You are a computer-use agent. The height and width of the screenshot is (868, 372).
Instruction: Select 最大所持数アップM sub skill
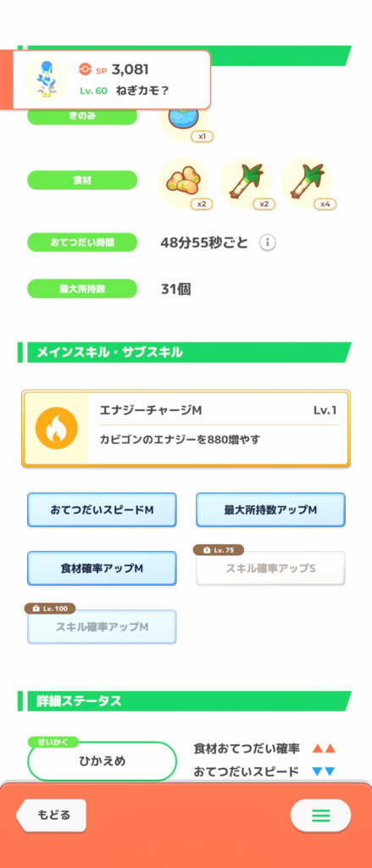pyautogui.click(x=270, y=509)
